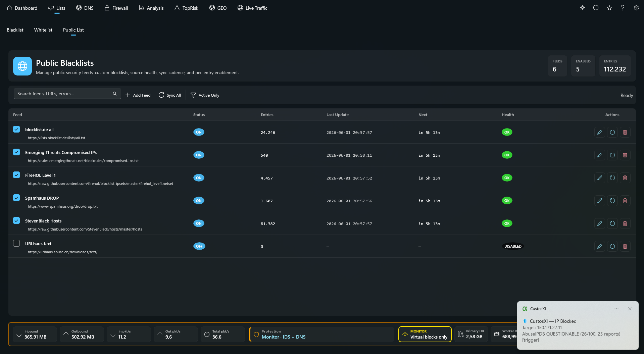Click the OK health badge for blocklist.de

507,132
